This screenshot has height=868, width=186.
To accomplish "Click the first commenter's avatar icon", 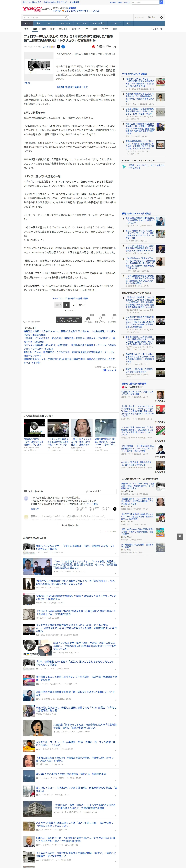I will coord(26,498).
